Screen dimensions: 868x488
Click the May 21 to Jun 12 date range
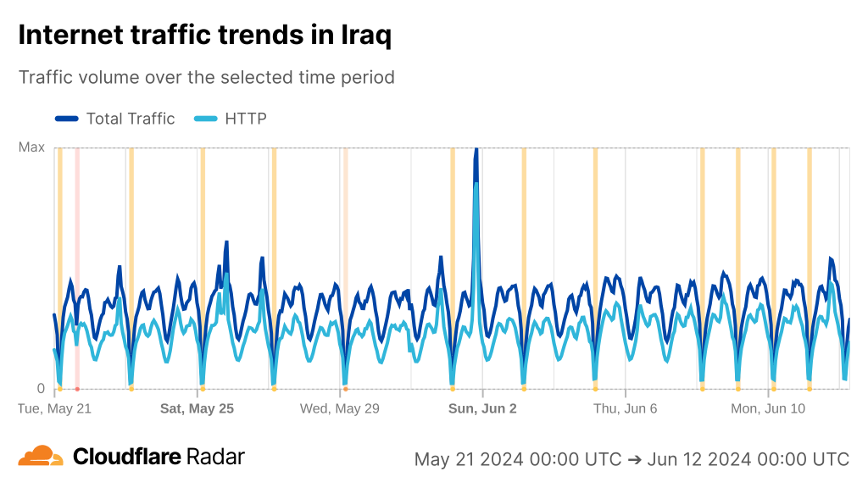[x=632, y=459]
